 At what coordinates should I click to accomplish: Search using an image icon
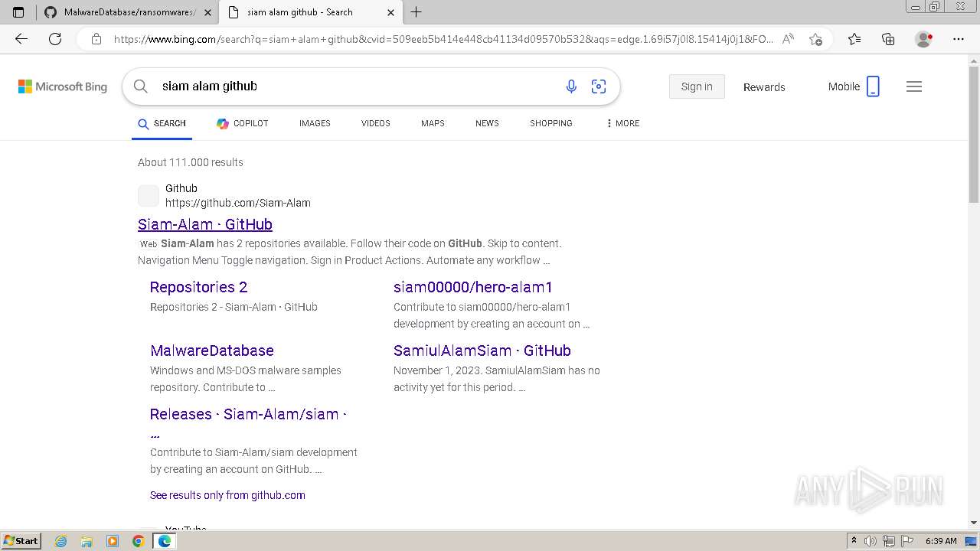click(x=599, y=86)
